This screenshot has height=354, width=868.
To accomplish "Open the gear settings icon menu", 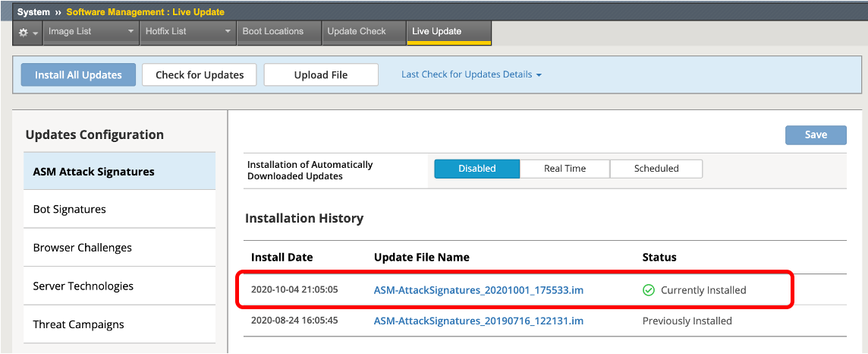I will click(x=27, y=33).
